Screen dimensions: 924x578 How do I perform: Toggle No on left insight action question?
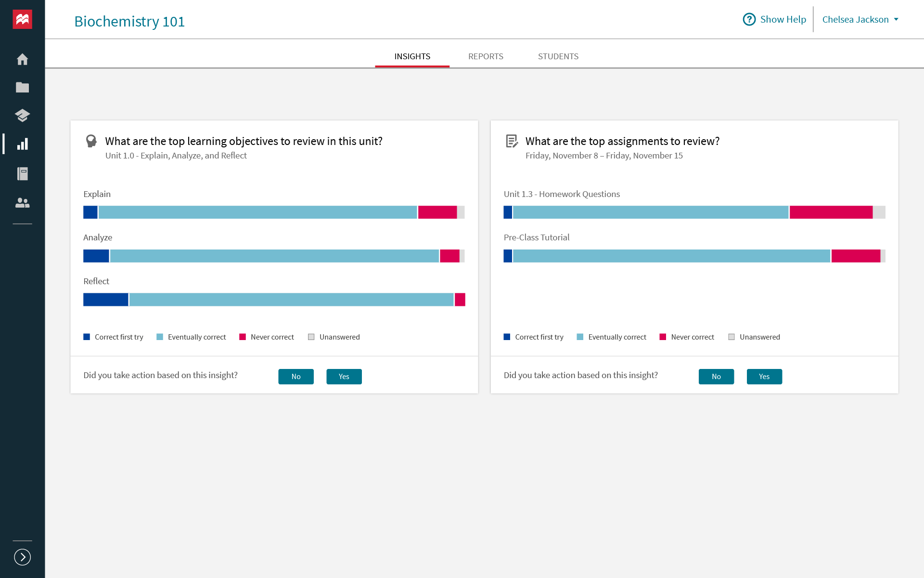(x=296, y=376)
